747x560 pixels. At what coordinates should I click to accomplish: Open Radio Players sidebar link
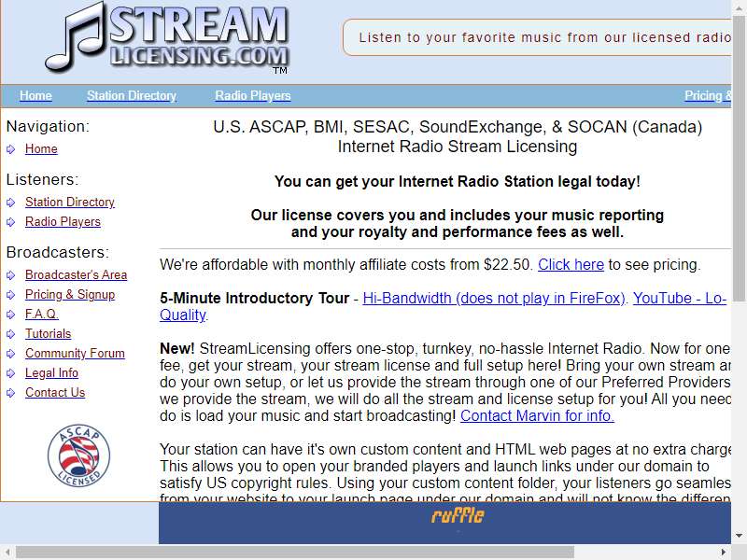point(63,222)
